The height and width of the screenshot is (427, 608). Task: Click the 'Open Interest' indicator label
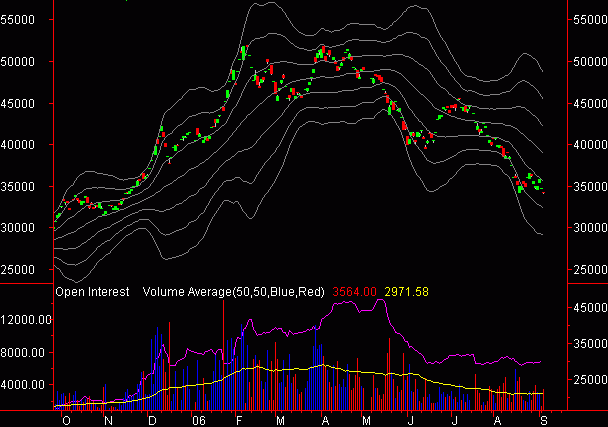(92, 292)
